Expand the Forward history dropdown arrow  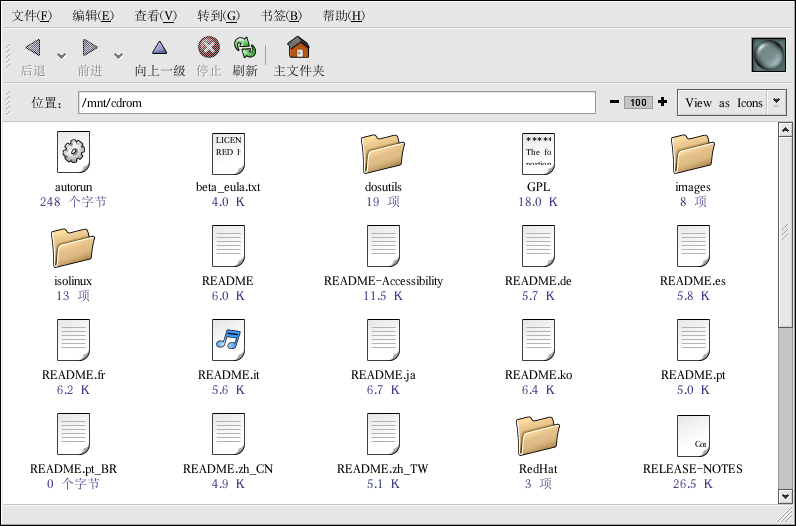click(x=118, y=56)
